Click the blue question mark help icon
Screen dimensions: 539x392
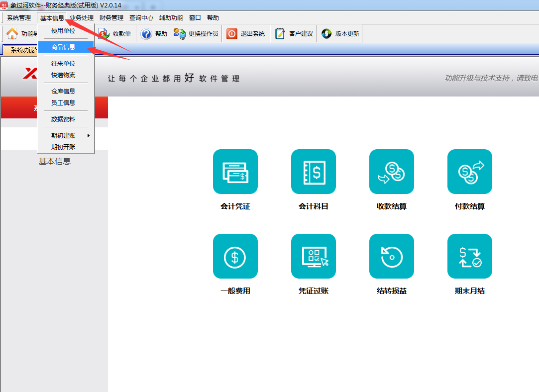(x=146, y=34)
